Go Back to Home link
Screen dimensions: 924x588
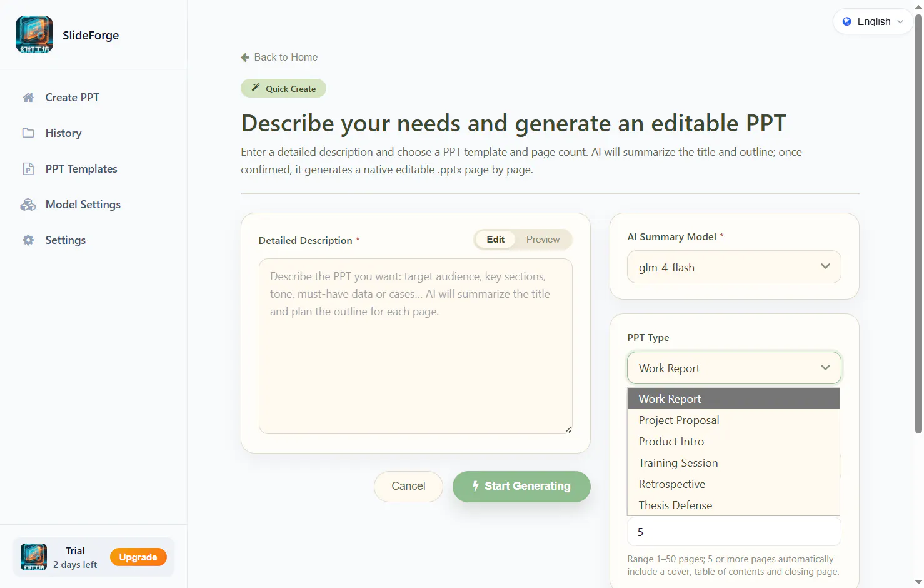point(279,58)
